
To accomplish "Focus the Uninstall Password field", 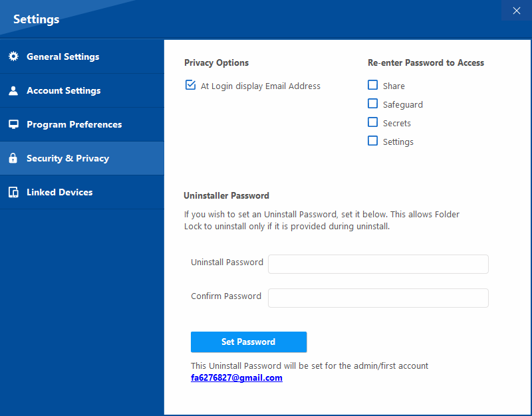I will 378,264.
